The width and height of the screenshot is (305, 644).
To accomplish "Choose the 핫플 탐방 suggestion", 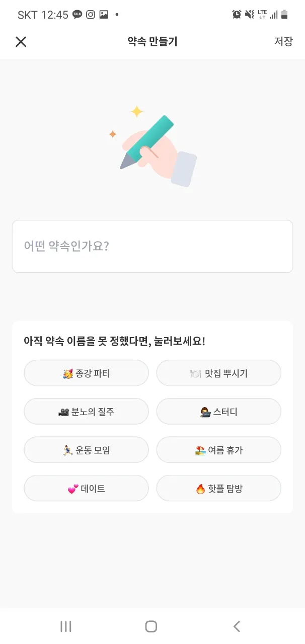I will pyautogui.click(x=218, y=489).
